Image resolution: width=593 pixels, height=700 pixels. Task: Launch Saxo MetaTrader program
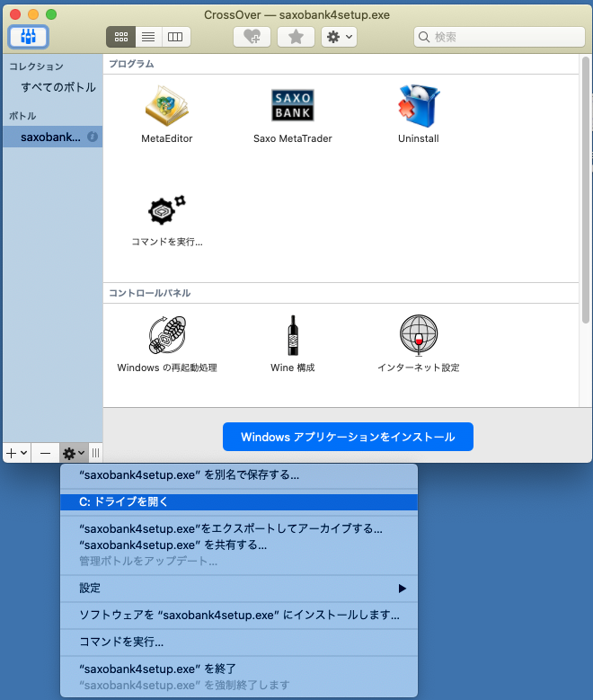293,105
